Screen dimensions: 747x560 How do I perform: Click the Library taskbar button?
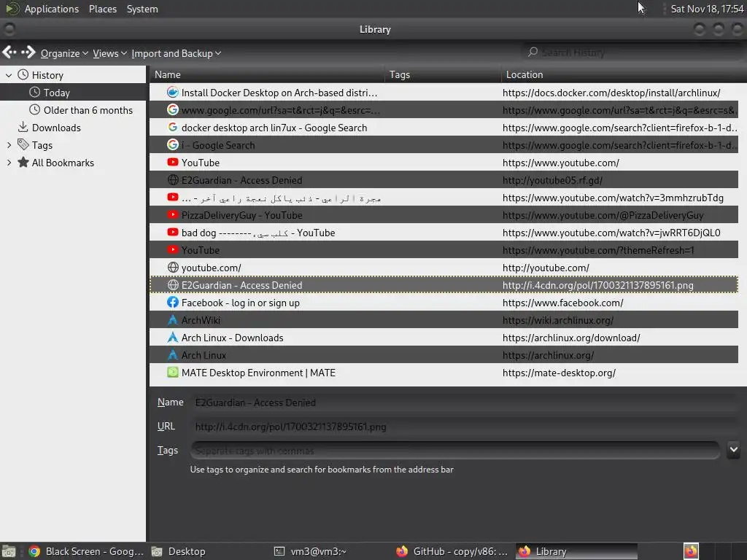(576, 551)
